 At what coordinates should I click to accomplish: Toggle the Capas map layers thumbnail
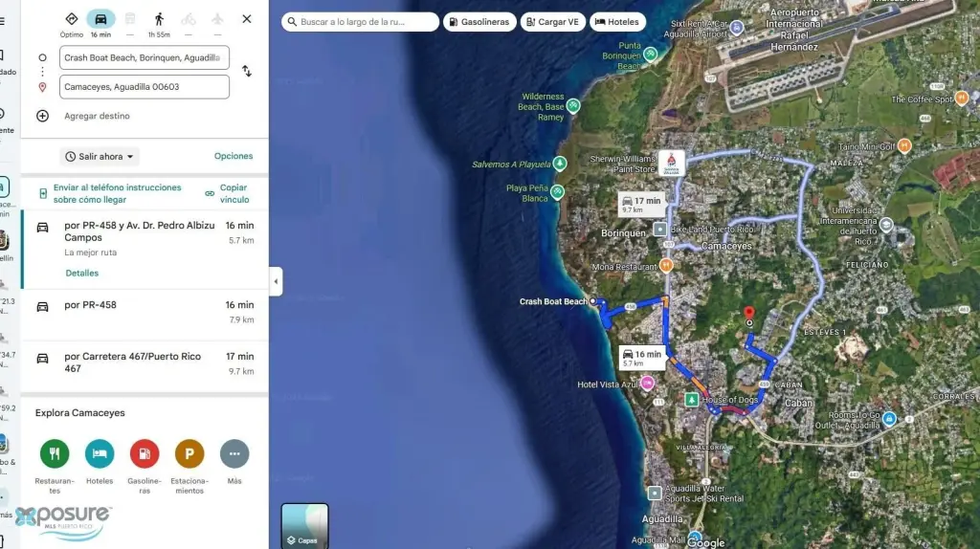coord(304,525)
